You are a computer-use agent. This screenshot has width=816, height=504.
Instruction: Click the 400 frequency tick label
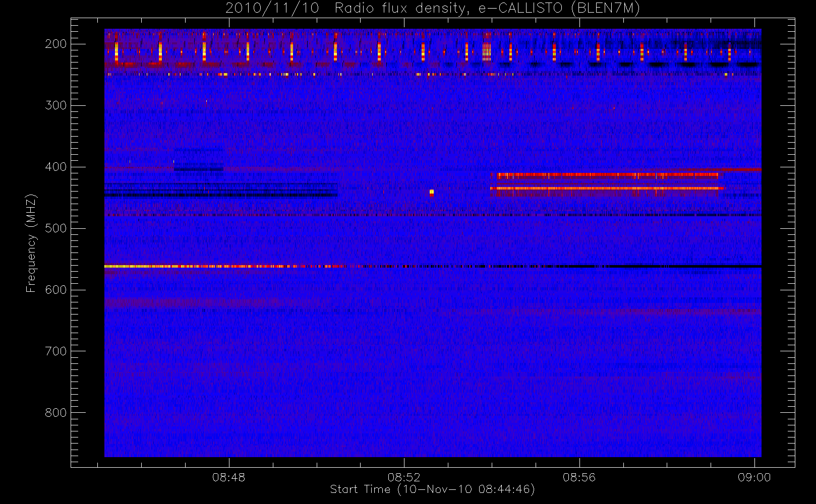(x=56, y=167)
